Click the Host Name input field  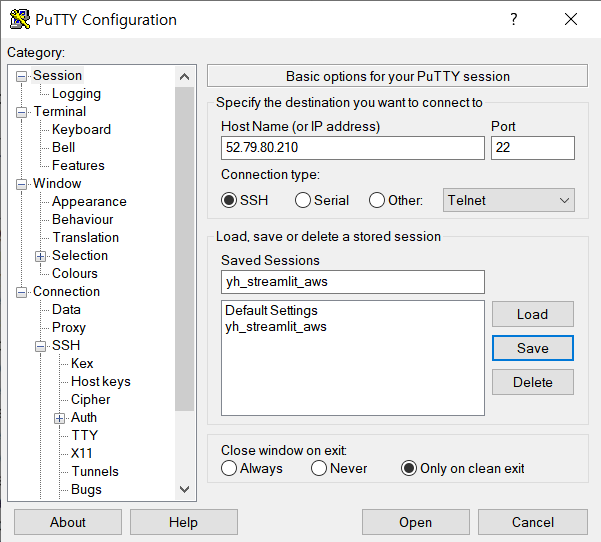point(353,148)
